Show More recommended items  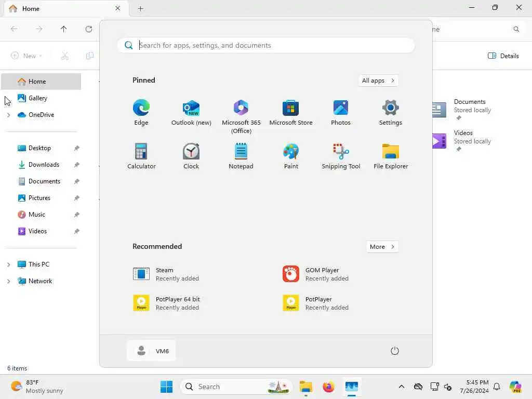tap(382, 247)
